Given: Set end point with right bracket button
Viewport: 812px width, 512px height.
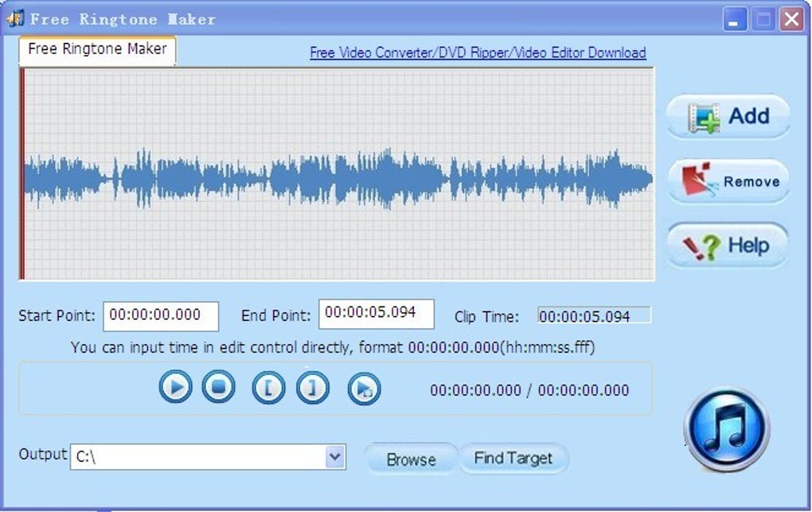Looking at the screenshot, I should pos(313,388).
